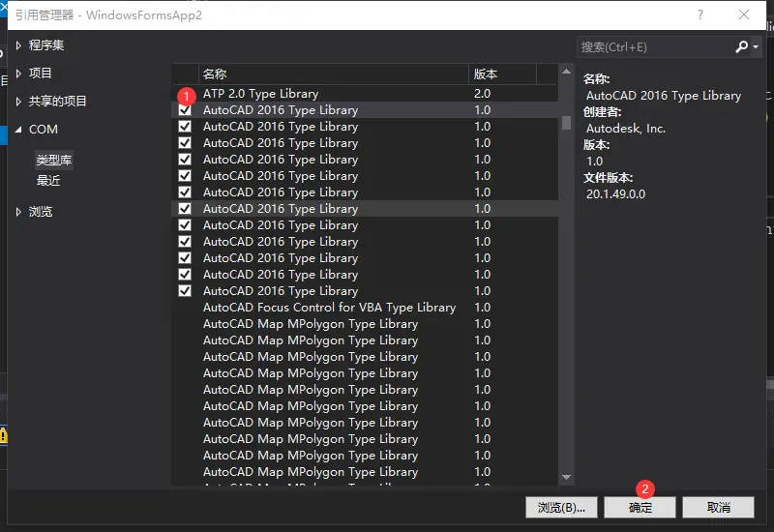Select the 浏览 category label

click(x=41, y=212)
